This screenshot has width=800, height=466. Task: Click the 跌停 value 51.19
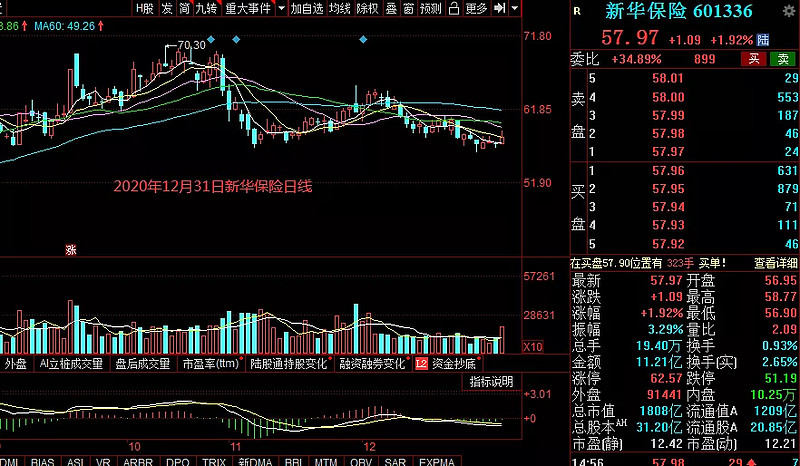[x=781, y=378]
